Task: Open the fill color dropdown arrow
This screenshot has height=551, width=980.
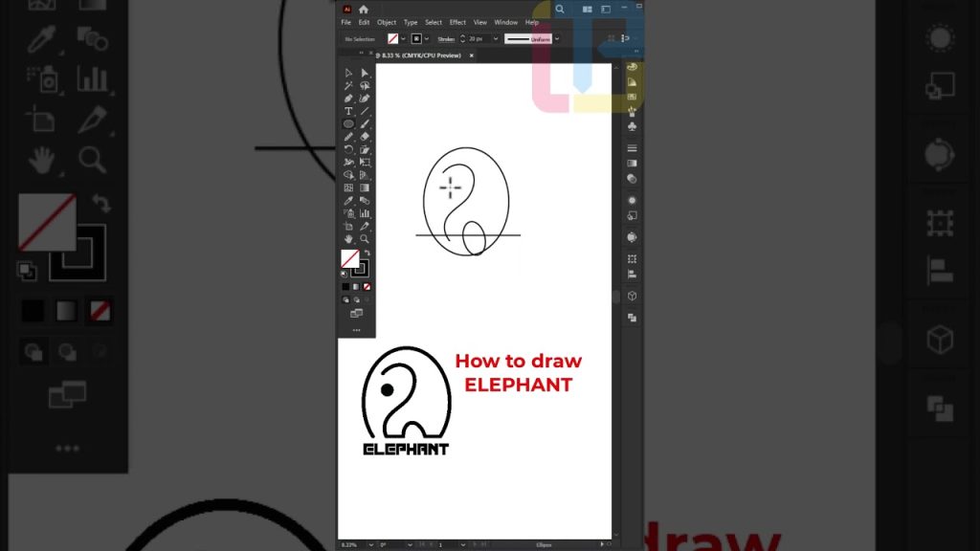Action: click(x=403, y=38)
